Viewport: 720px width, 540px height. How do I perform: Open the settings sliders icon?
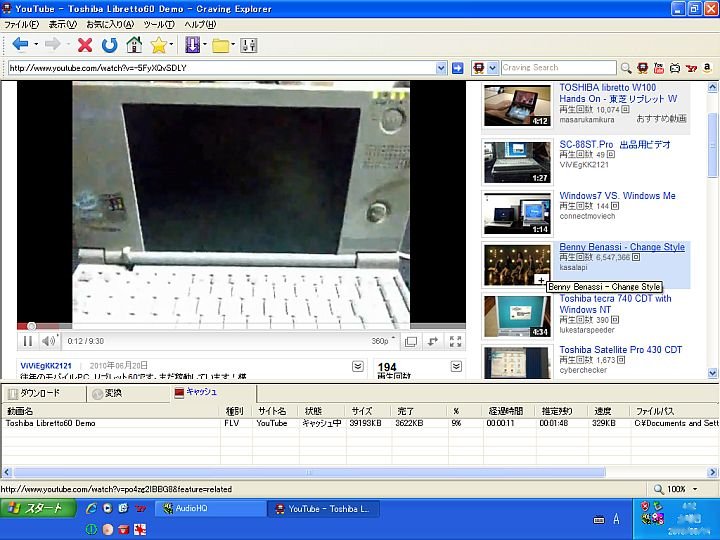[248, 45]
